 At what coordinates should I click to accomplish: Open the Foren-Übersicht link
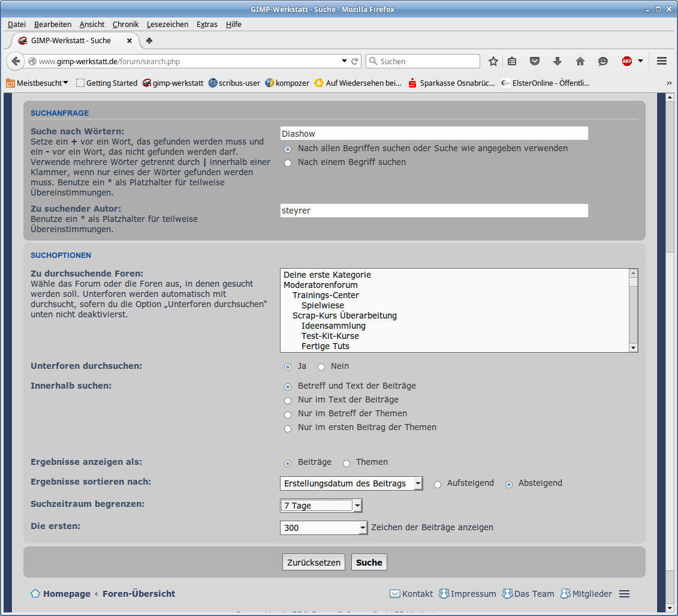pos(138,593)
